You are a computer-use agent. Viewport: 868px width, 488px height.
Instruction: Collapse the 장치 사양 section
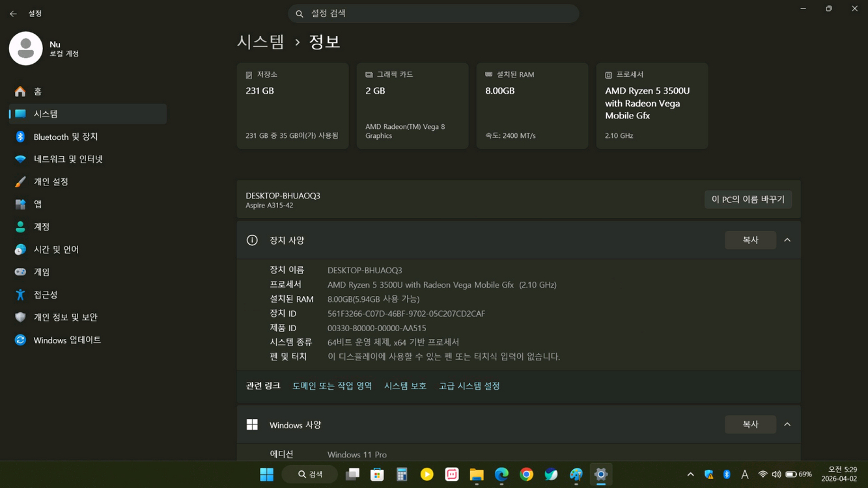coord(787,239)
